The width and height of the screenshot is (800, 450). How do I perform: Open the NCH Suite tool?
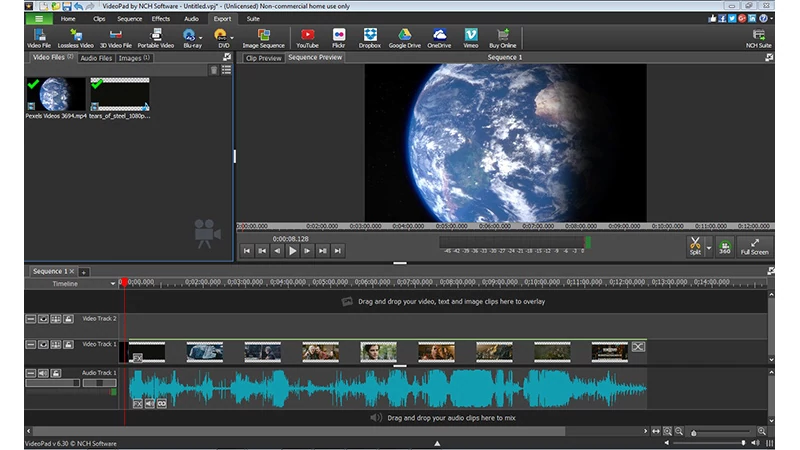[759, 38]
